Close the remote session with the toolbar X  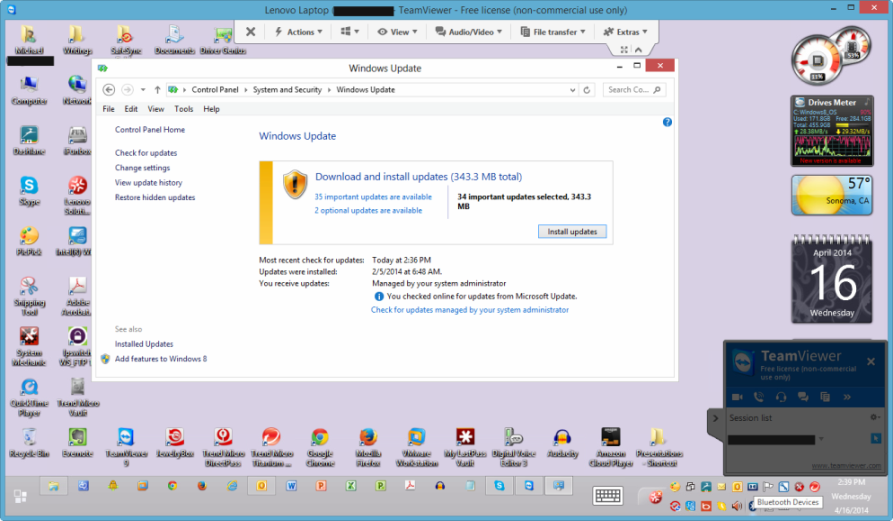[x=250, y=32]
